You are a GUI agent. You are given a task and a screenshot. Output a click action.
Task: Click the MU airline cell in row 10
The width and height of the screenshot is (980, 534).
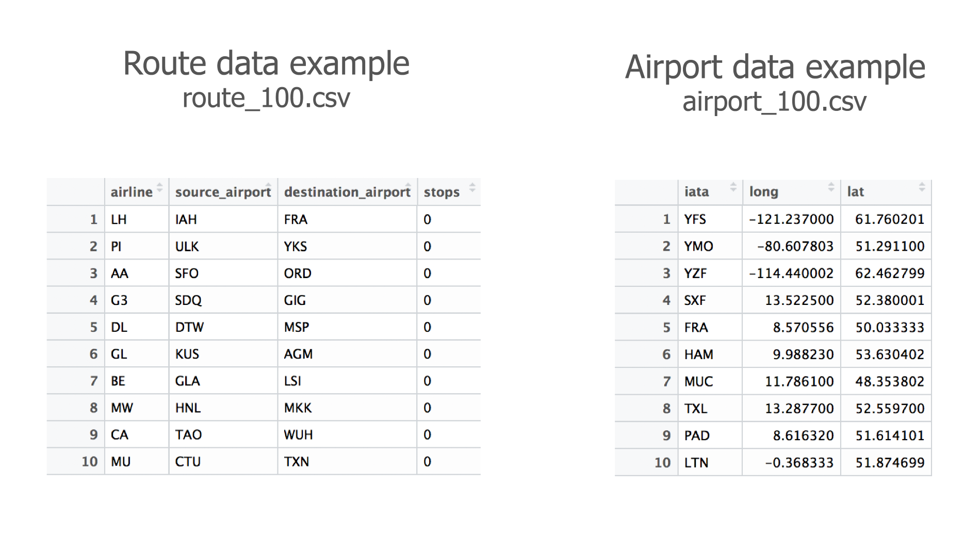121,462
